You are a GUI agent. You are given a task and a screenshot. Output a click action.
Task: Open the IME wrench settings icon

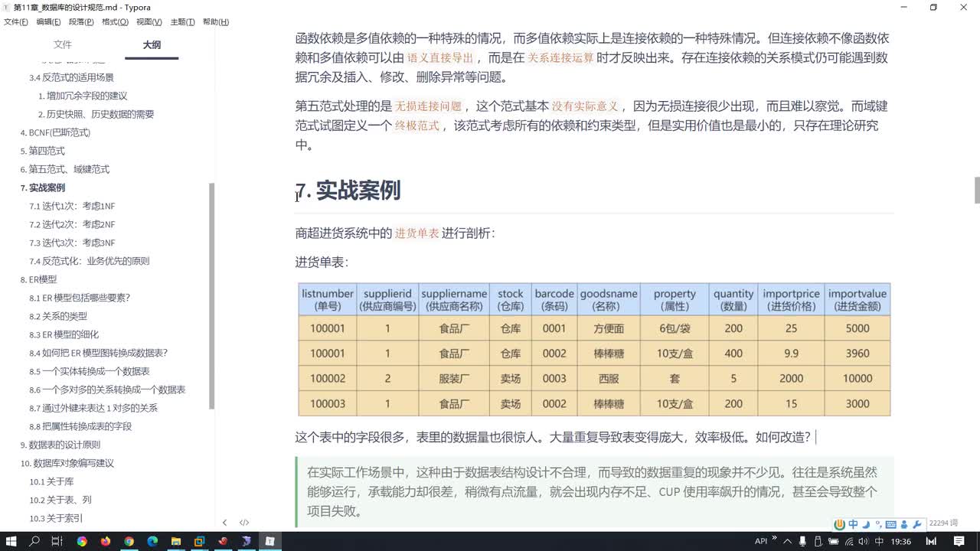click(x=916, y=524)
